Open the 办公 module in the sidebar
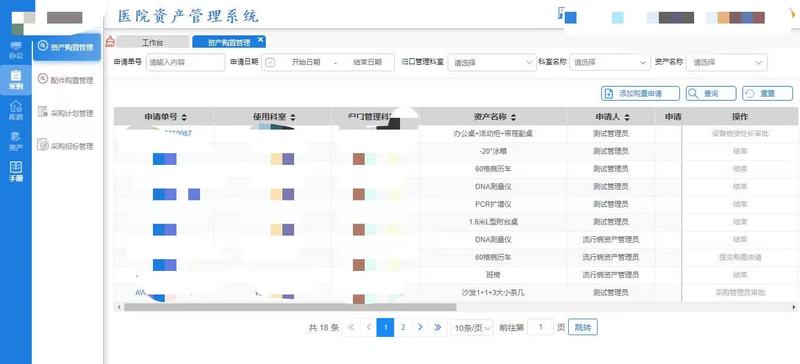800x364 pixels. point(16,50)
